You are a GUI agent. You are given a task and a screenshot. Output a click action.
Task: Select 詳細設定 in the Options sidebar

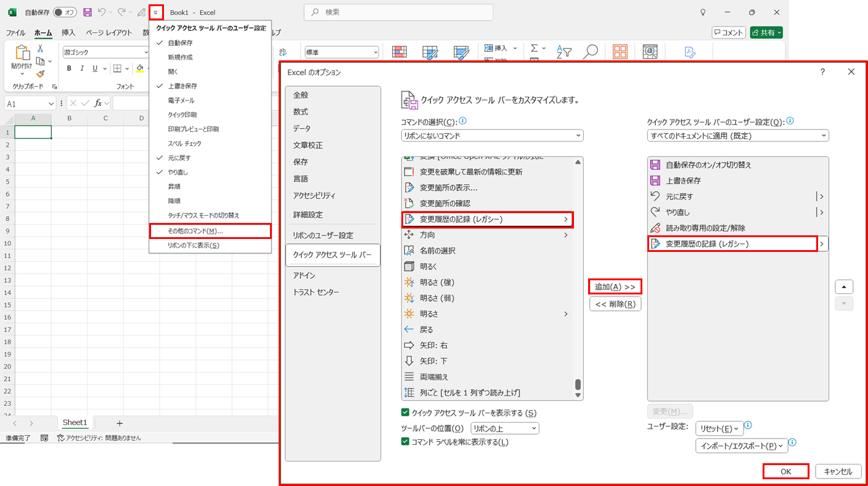(333, 215)
